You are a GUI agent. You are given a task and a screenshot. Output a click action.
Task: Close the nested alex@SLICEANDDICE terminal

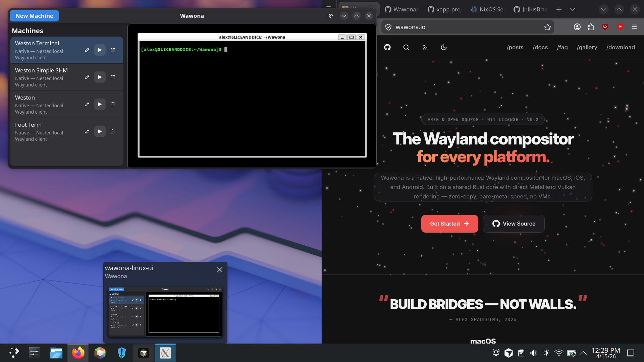tap(361, 37)
